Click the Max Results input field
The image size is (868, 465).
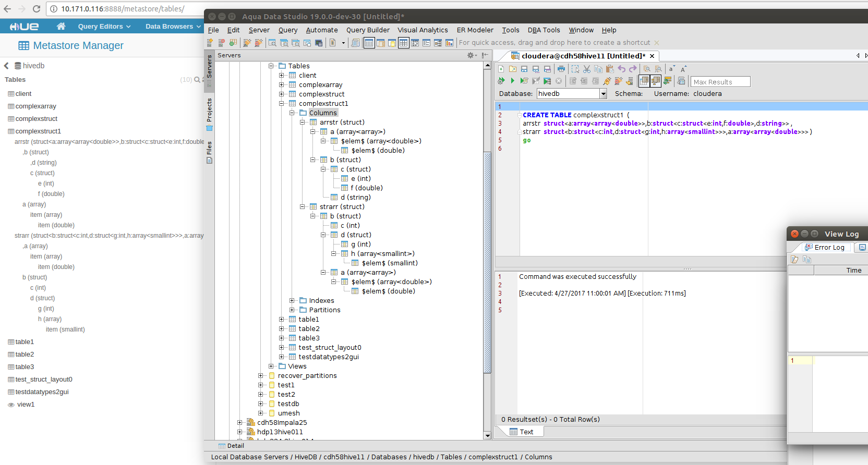(x=720, y=82)
